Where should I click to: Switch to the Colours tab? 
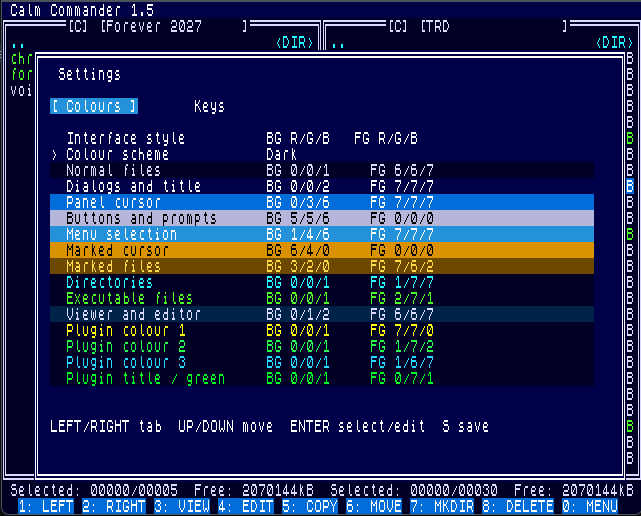click(94, 106)
